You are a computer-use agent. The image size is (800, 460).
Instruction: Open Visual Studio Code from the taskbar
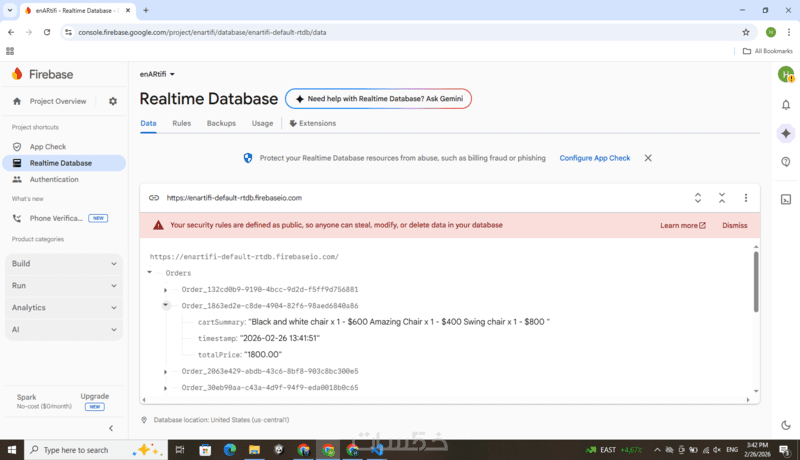pos(377,450)
